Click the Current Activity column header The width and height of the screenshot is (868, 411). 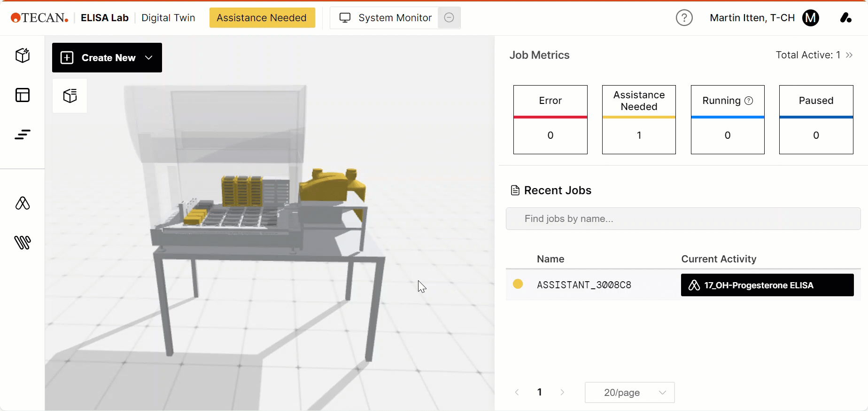719,259
